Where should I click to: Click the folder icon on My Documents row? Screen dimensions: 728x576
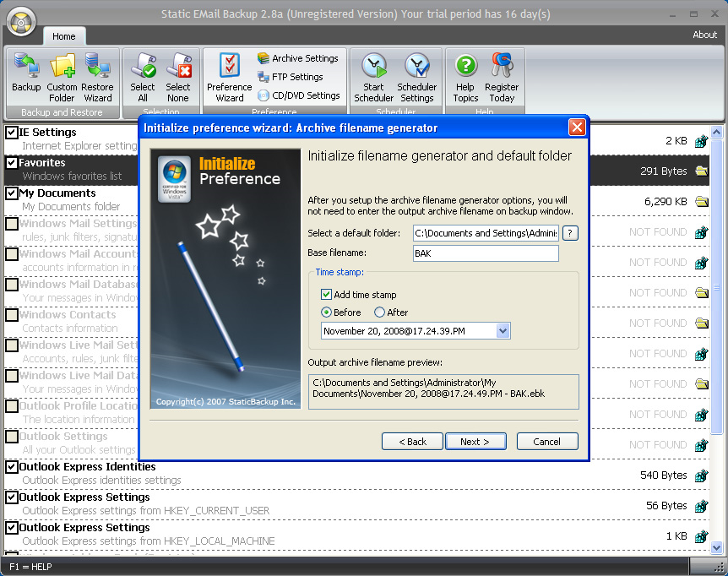[x=702, y=202]
